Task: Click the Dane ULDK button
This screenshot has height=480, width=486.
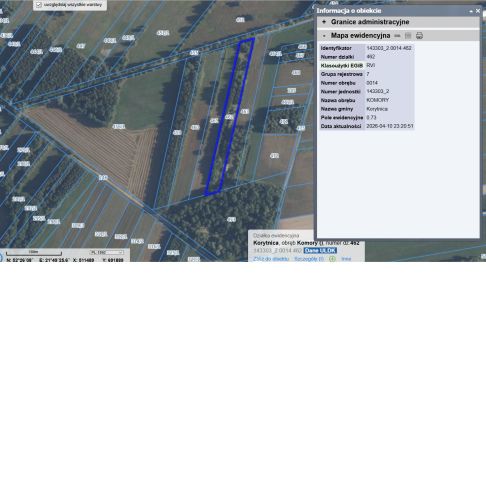Action: coord(320,250)
